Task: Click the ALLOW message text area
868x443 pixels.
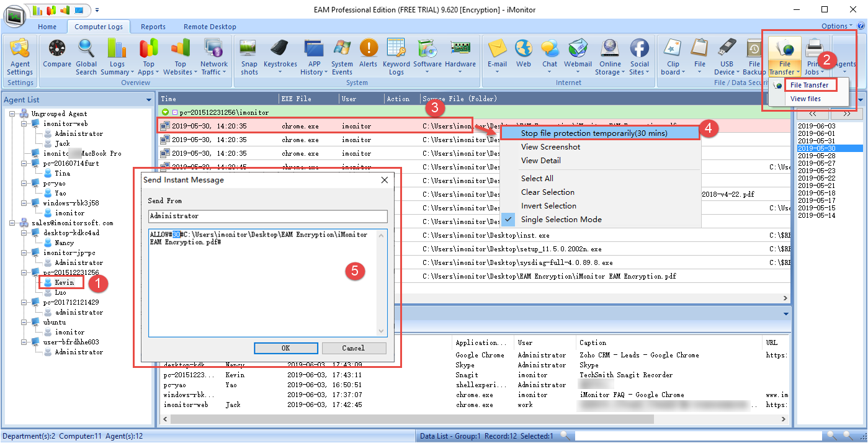Action: coord(268,282)
